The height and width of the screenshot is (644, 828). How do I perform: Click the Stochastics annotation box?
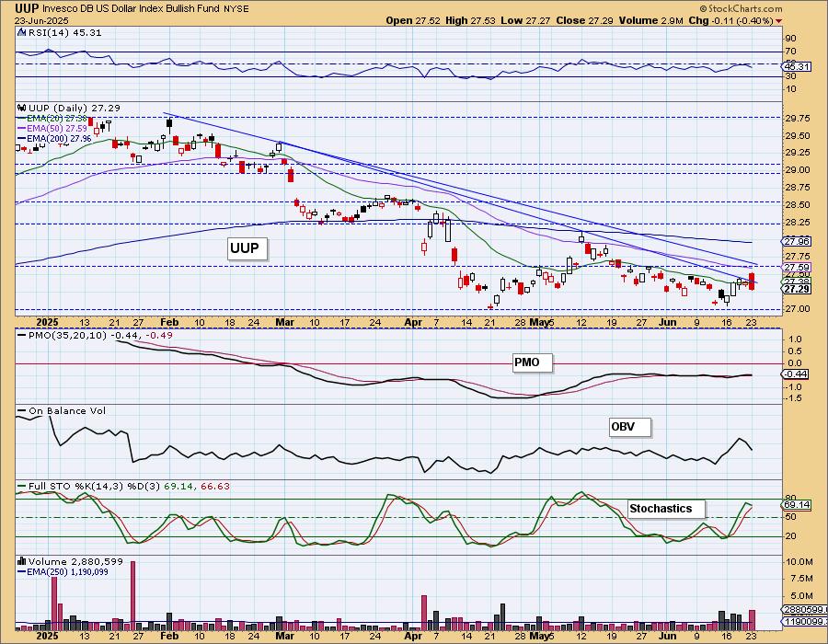coord(666,509)
